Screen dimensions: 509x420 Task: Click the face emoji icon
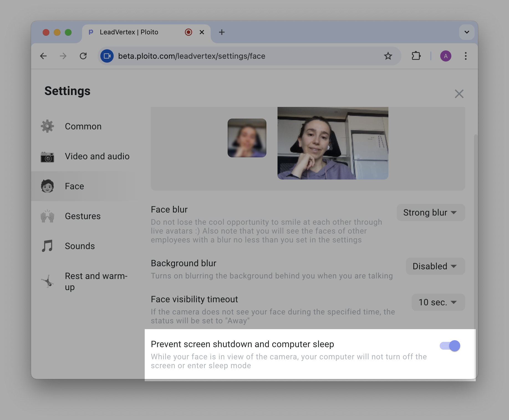click(x=47, y=186)
